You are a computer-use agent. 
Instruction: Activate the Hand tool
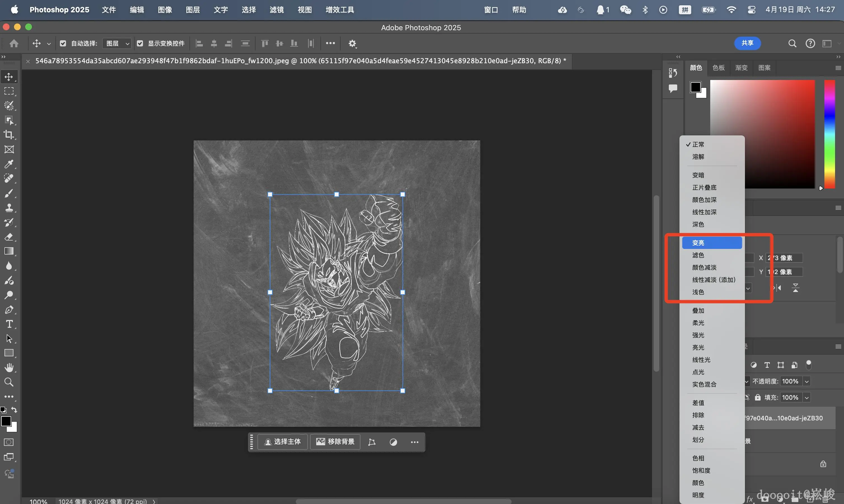pos(9,368)
